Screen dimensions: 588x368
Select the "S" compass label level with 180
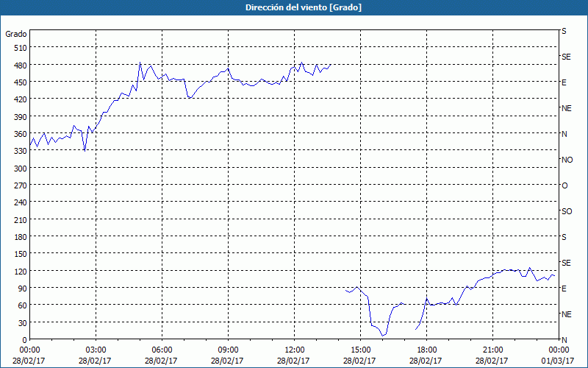[x=564, y=237]
